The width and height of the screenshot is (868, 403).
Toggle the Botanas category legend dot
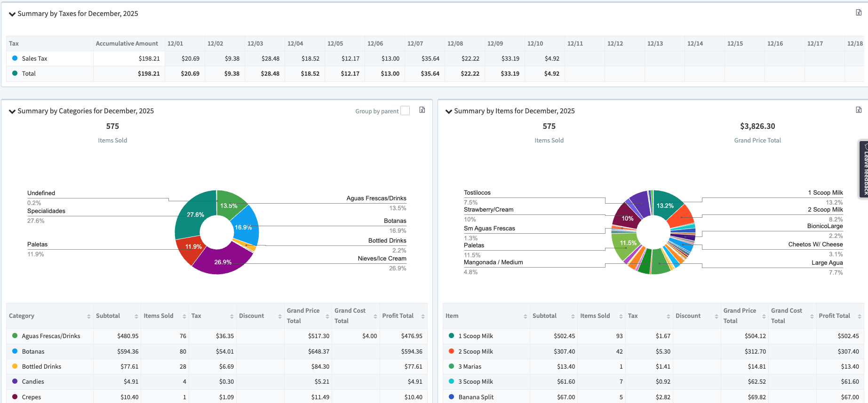tap(15, 351)
